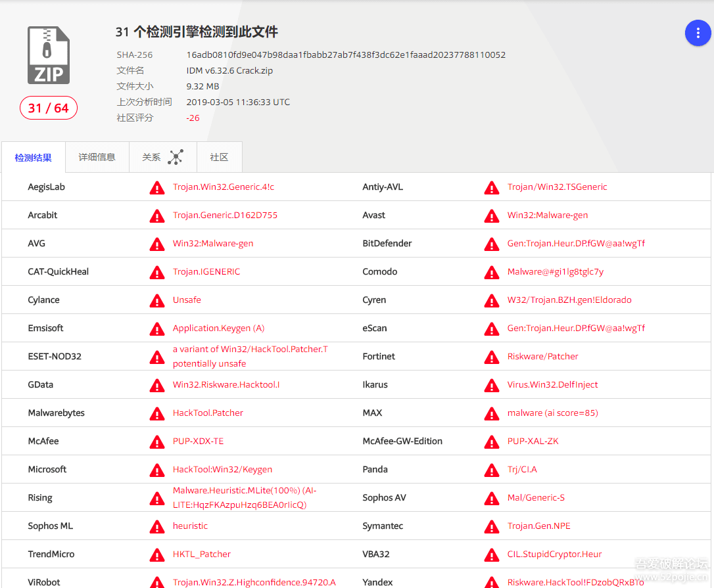Viewport: 714px width, 588px height.
Task: Click the warning icon in the Emsisoft row
Action: (x=157, y=328)
